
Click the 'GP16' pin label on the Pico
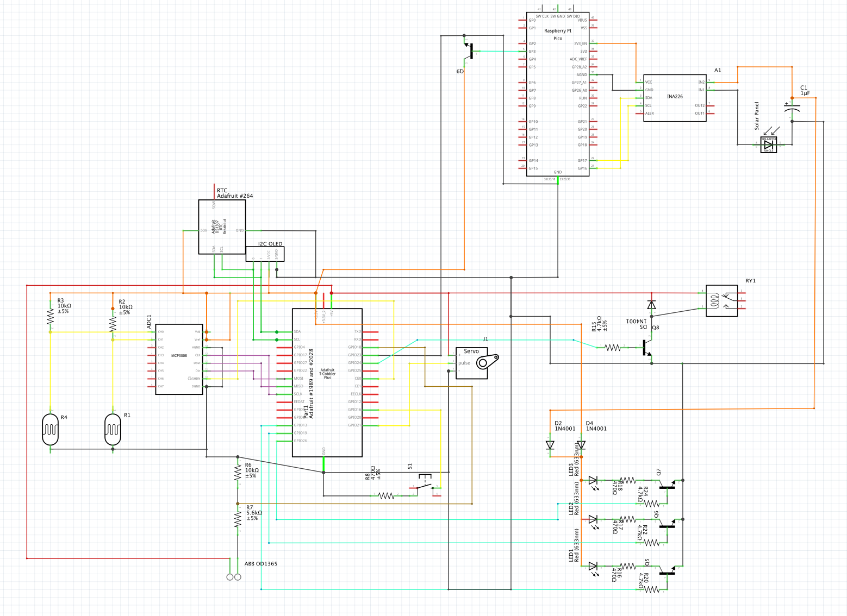click(582, 168)
